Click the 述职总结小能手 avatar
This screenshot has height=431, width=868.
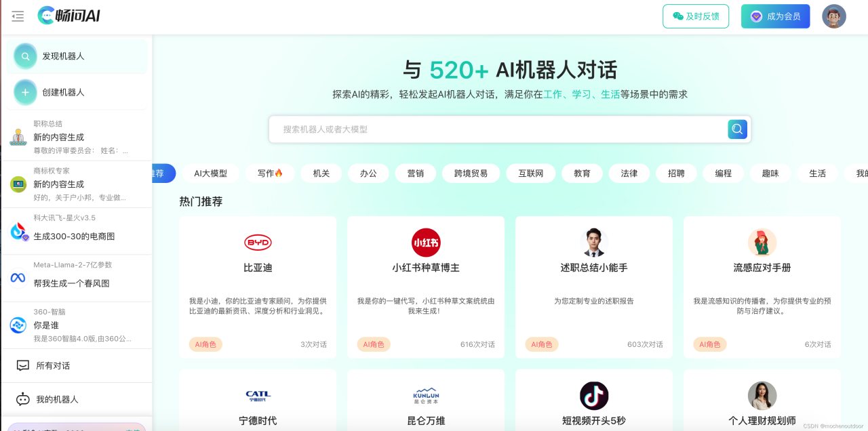(594, 243)
